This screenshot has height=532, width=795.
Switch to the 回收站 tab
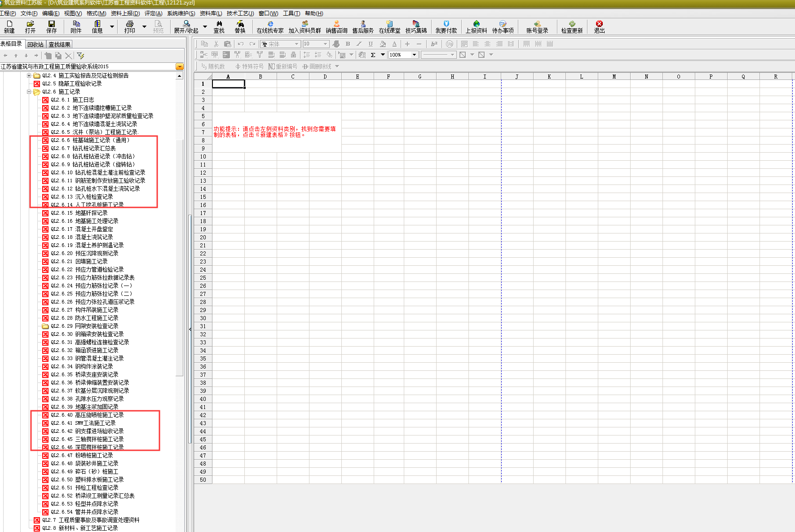pos(35,44)
